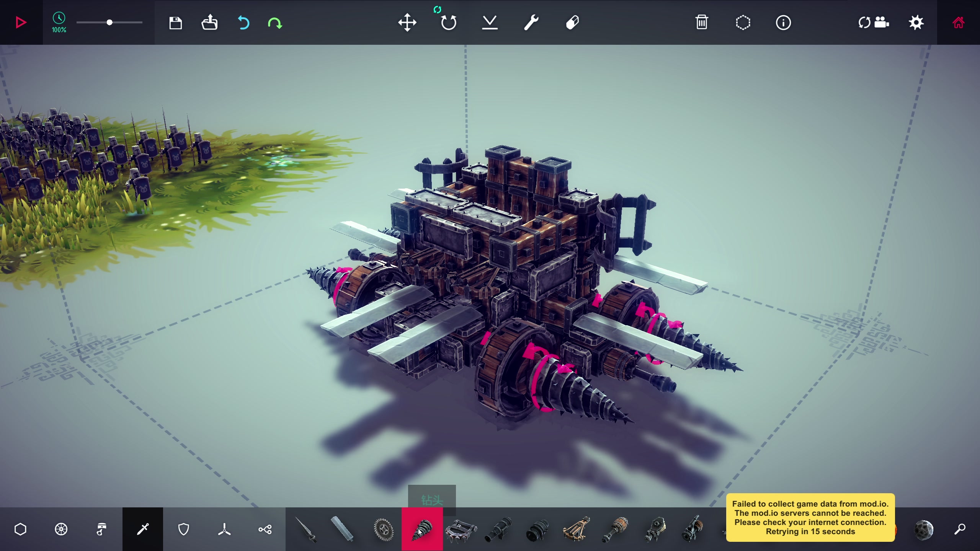The width and height of the screenshot is (980, 551).
Task: Pick the circular saw block
Action: pyautogui.click(x=383, y=530)
